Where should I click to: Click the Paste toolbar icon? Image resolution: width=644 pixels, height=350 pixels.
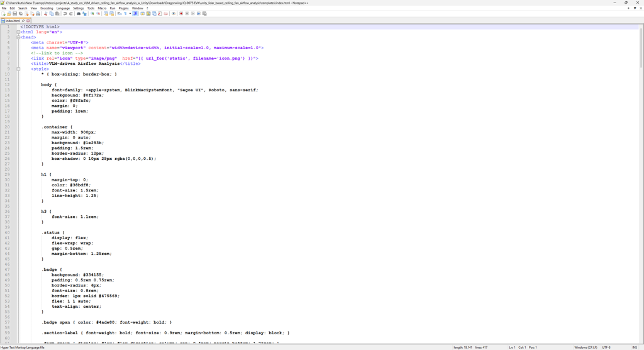57,14
